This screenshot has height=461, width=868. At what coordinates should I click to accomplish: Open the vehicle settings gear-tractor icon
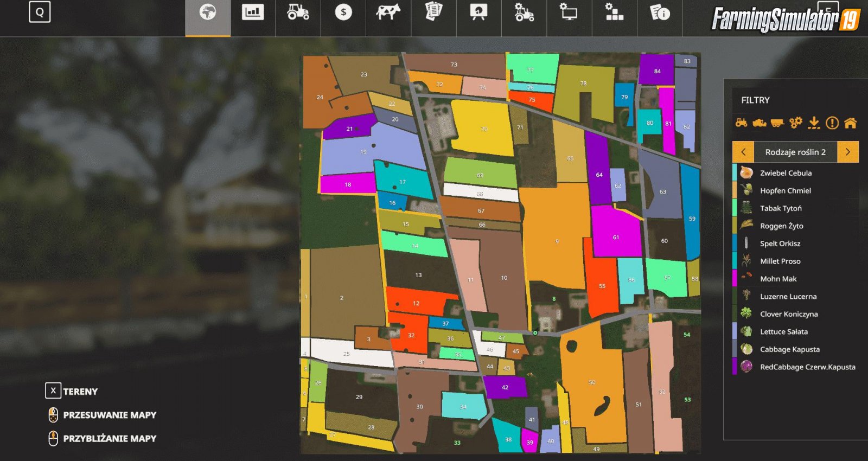(524, 12)
